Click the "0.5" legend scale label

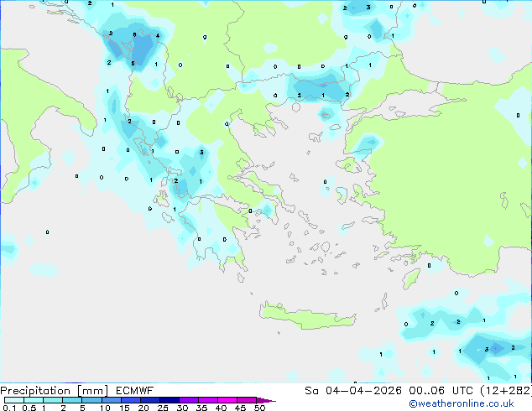[x=29, y=408]
